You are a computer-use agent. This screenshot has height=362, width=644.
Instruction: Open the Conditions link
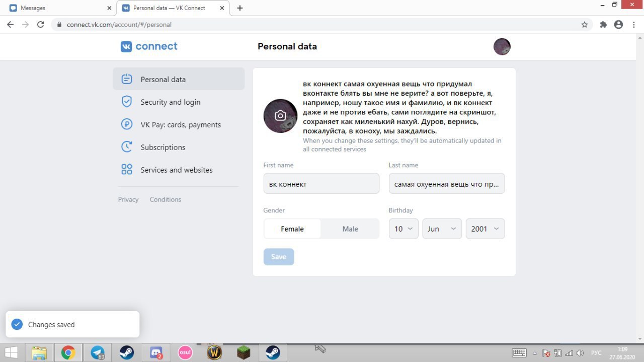(x=165, y=199)
